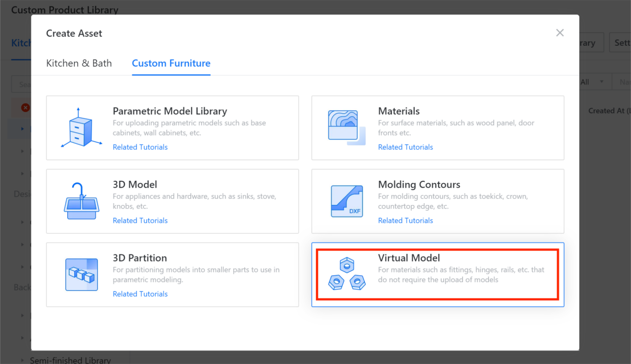Pick the 3D Partition card title
631x364 pixels.
point(139,258)
